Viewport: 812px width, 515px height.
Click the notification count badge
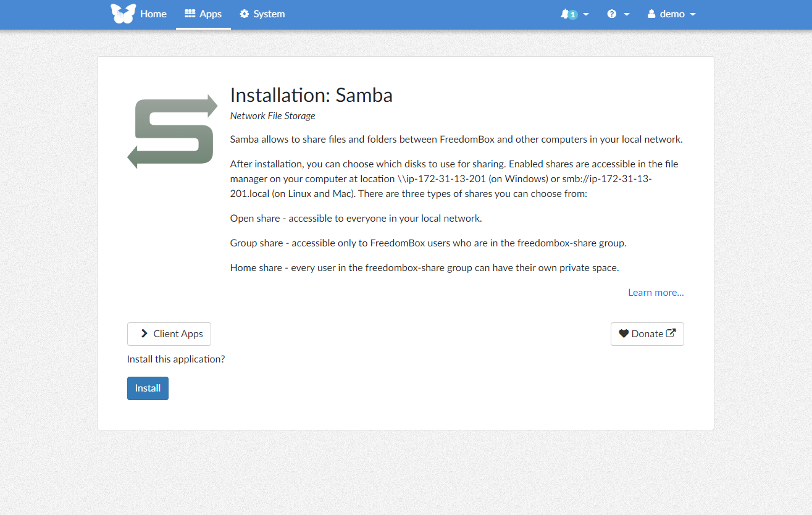click(x=573, y=15)
